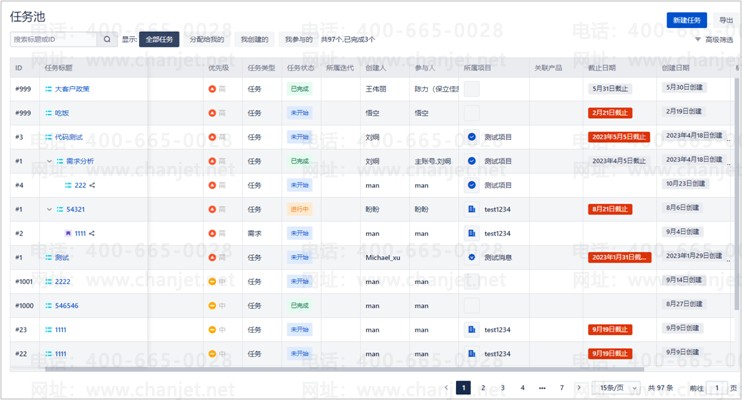The height and width of the screenshot is (400, 742).
Task: Switch to the 我创建的 filter tab
Action: pyautogui.click(x=254, y=40)
